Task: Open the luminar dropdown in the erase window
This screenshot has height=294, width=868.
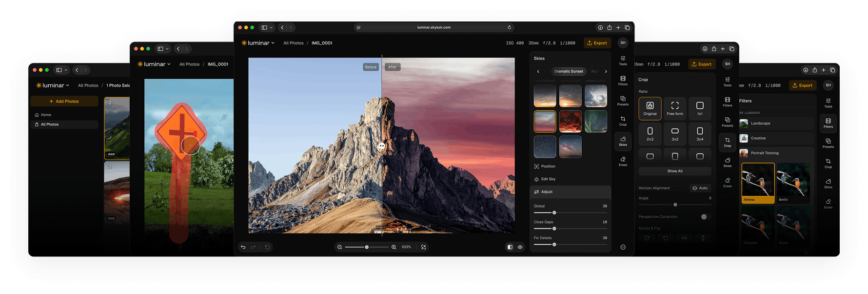Action: 154,64
